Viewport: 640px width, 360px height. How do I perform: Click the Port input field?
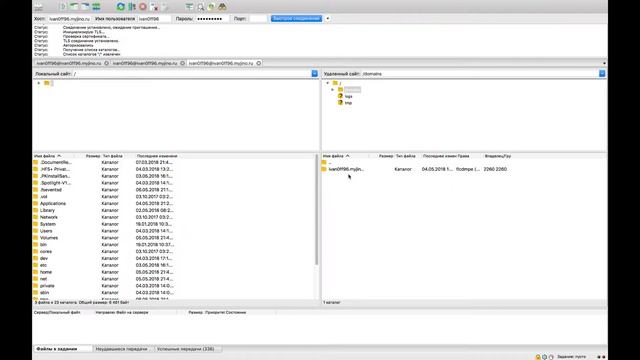tap(258, 19)
